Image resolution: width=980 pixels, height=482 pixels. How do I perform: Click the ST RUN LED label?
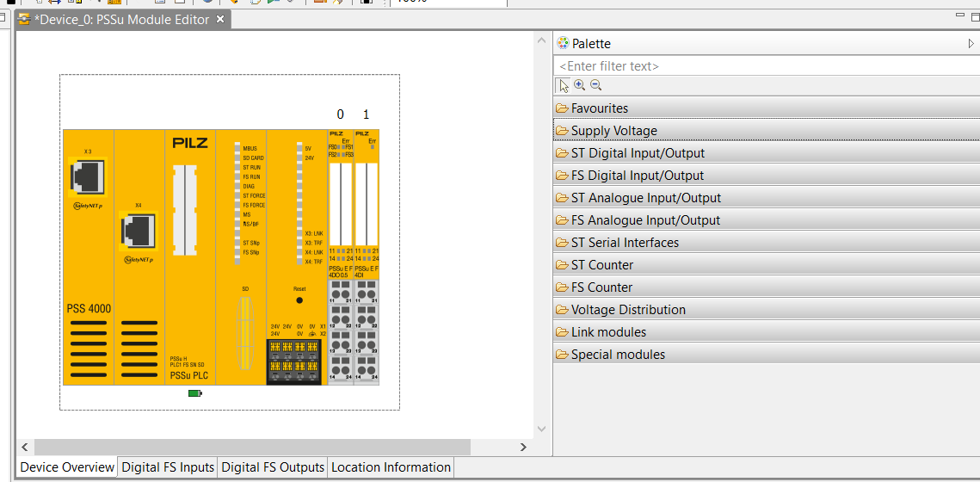point(251,168)
